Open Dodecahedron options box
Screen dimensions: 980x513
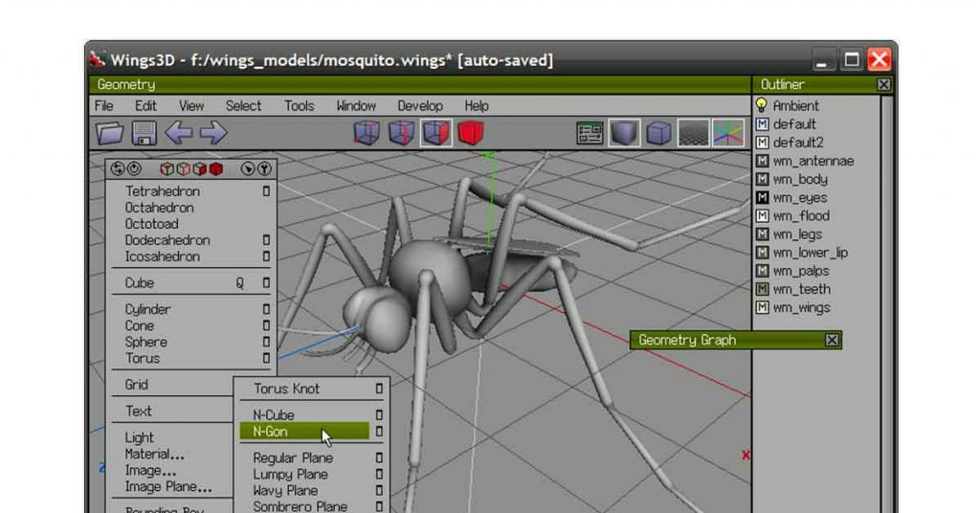(266, 240)
